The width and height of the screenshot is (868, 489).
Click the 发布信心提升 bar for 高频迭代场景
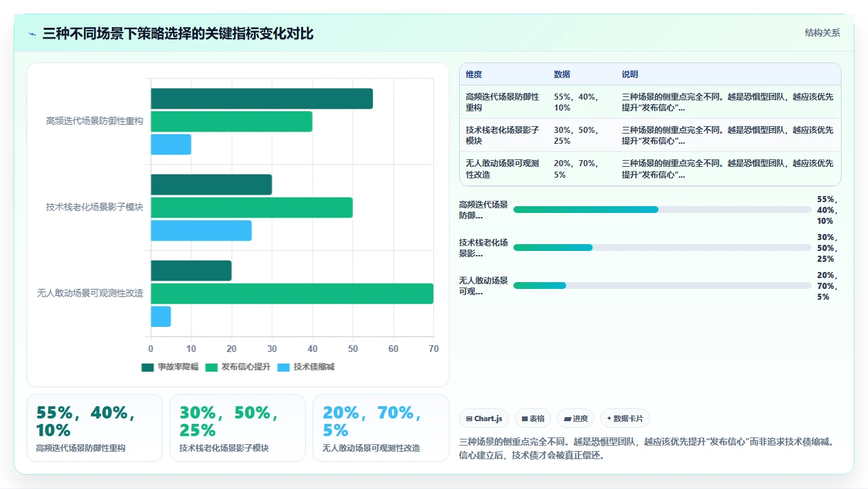231,121
